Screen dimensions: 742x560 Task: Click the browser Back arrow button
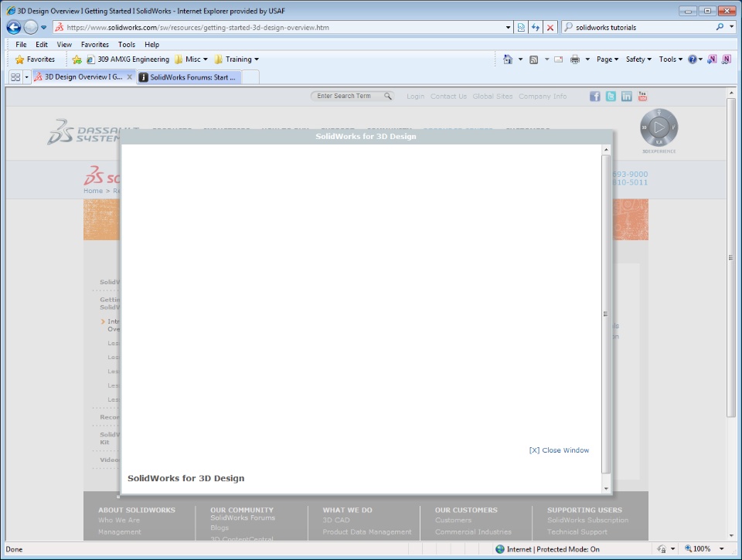point(14,28)
